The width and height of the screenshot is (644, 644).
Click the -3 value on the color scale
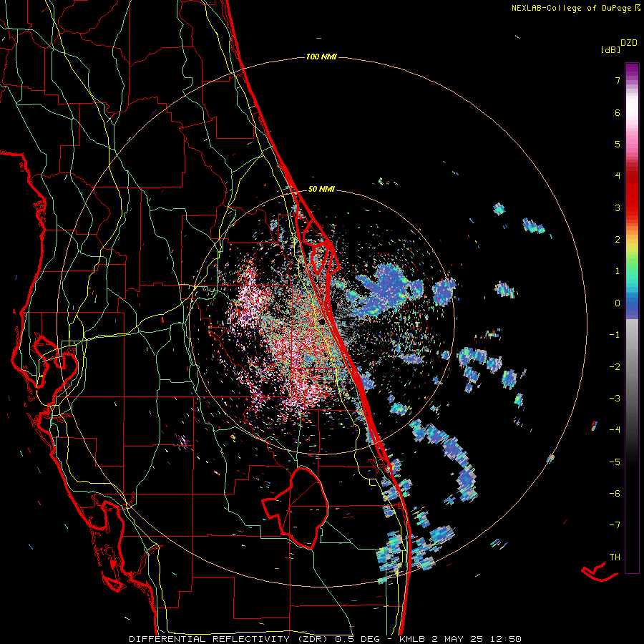[x=615, y=399]
